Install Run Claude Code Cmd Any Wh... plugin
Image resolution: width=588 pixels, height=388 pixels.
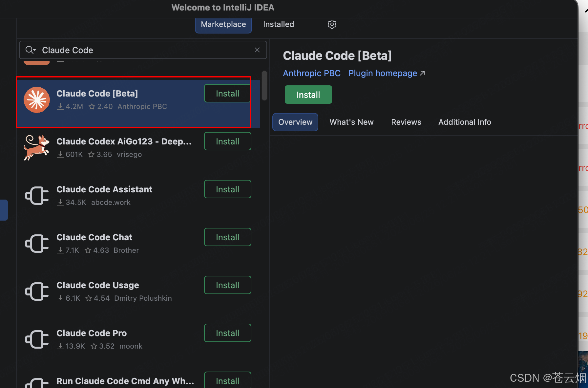[x=228, y=380]
